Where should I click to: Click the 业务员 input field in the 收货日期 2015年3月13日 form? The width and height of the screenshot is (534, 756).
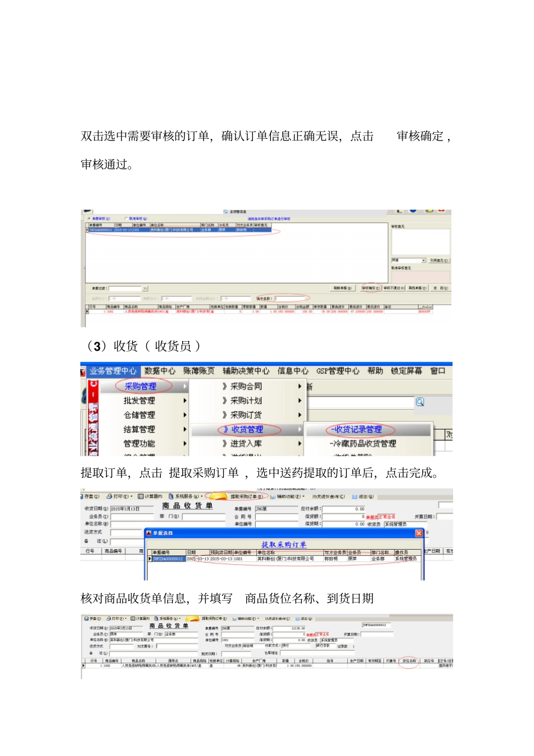pos(132,516)
